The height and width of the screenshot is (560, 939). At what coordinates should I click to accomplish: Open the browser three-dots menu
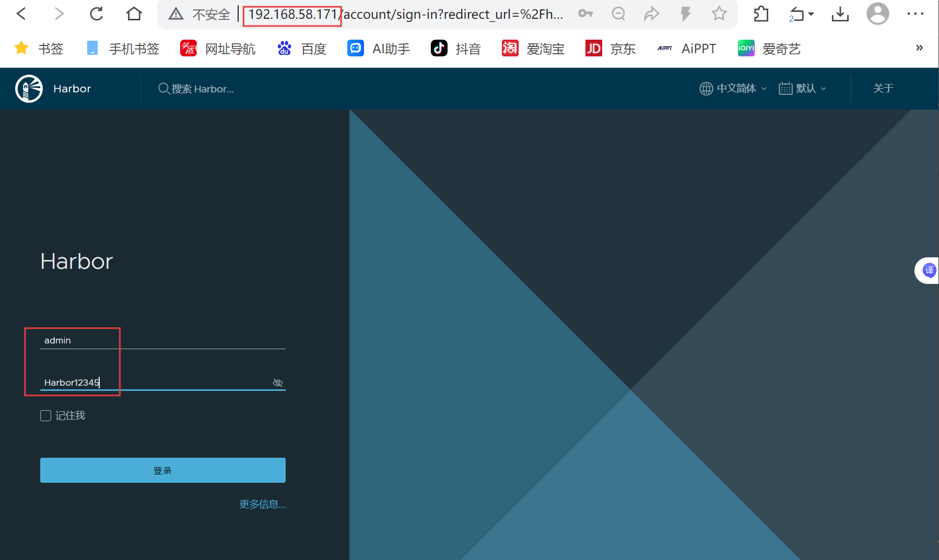tap(915, 14)
